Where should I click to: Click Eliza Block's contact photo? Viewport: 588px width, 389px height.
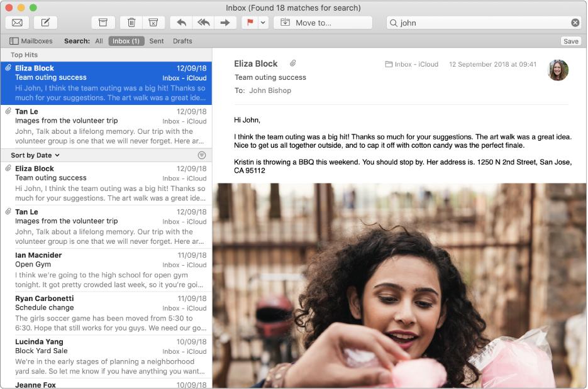pos(558,70)
